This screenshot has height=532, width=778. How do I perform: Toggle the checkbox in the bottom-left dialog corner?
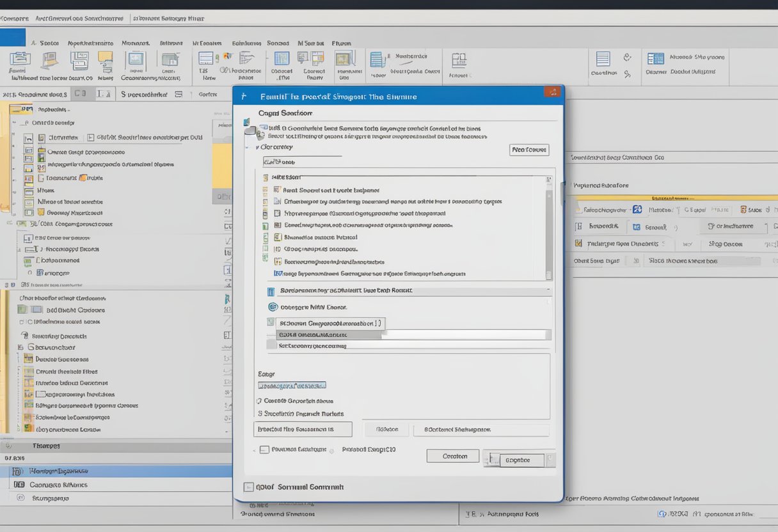point(264,449)
